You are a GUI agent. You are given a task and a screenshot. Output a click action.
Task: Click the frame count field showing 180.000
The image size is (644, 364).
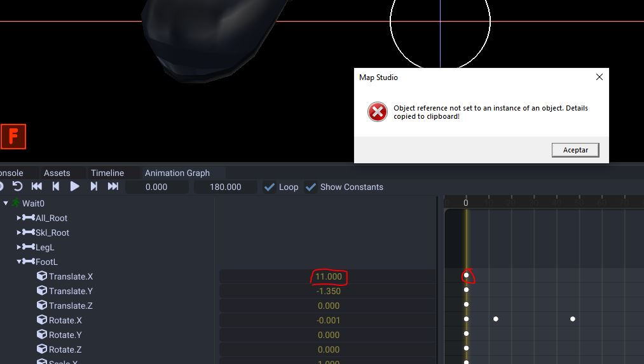point(226,187)
